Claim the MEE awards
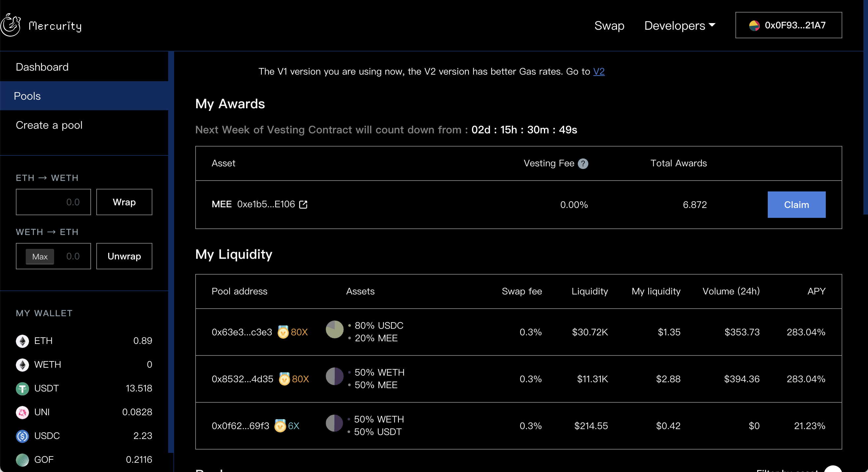The width and height of the screenshot is (868, 472). [x=796, y=205]
